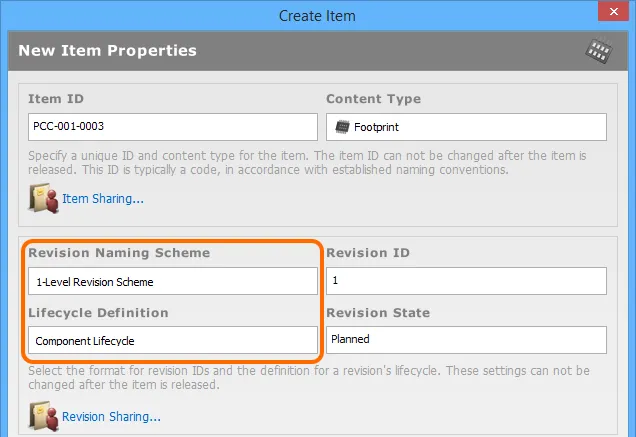The image size is (636, 437).
Task: Click the New Item Properties header
Action: click(x=107, y=51)
